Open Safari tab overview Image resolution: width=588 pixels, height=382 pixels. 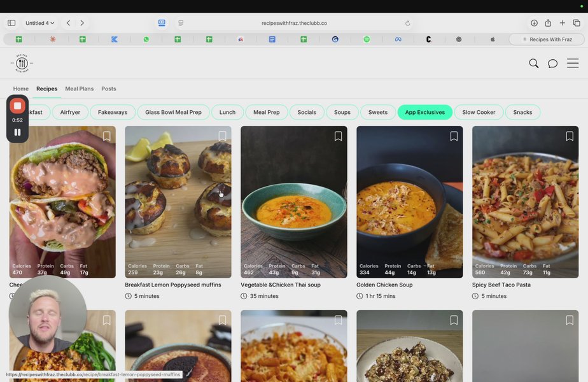(576, 23)
